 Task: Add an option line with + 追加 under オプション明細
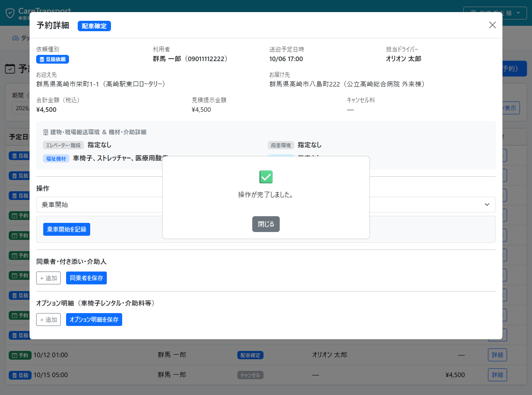coord(49,320)
